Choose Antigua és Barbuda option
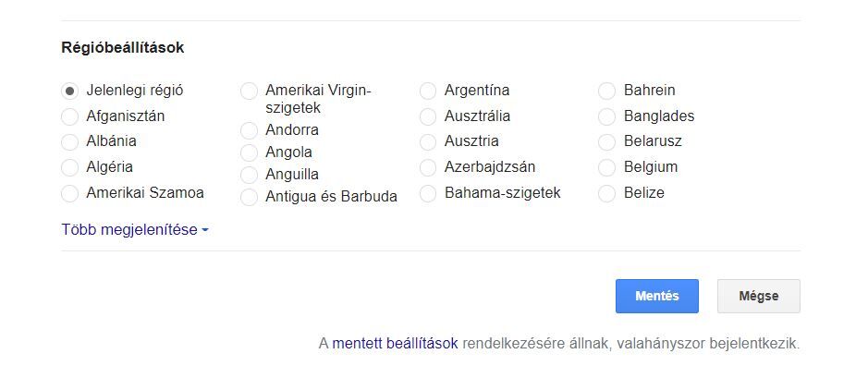Image resolution: width=868 pixels, height=378 pixels. coord(249,197)
